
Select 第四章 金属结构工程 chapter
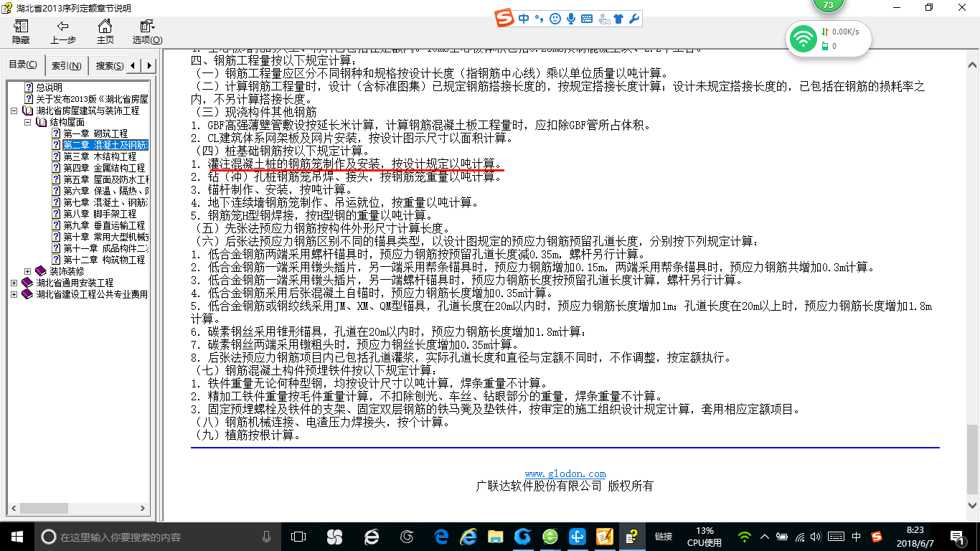tap(104, 168)
